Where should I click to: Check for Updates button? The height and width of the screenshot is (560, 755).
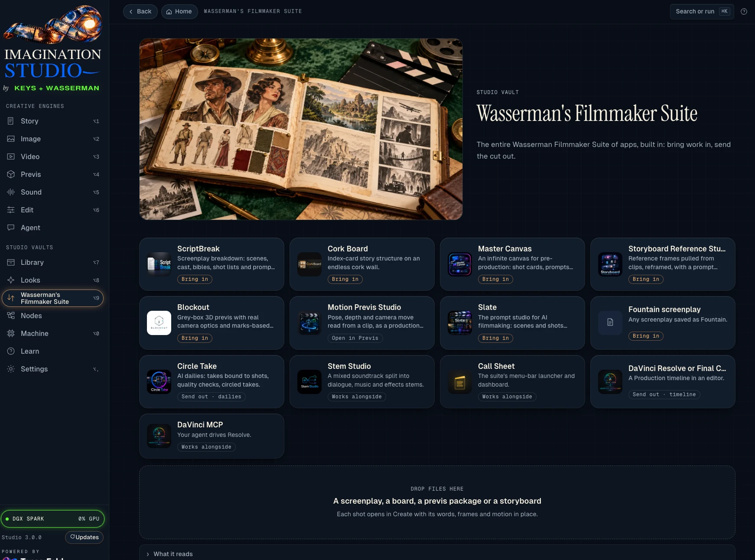[84, 537]
